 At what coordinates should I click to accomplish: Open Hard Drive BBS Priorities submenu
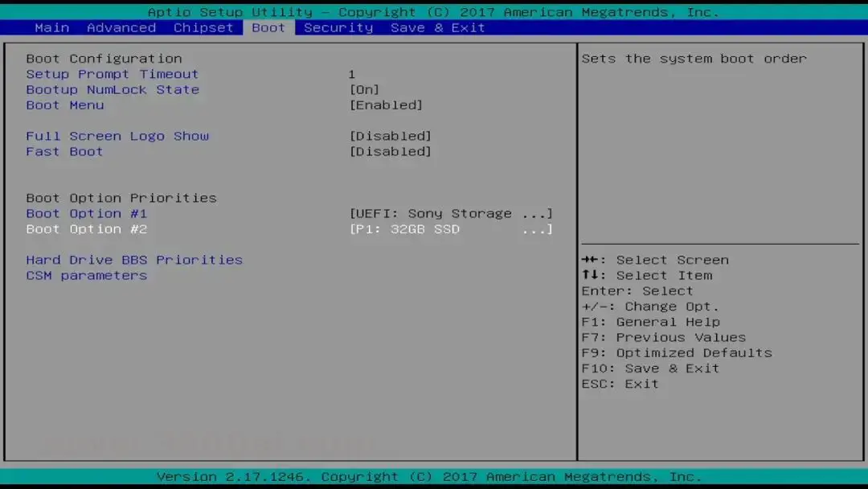coord(134,260)
